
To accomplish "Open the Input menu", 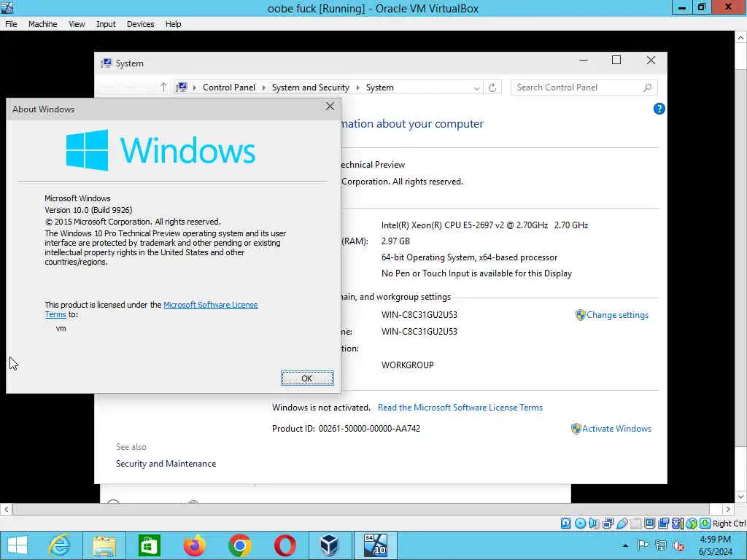I will click(106, 24).
